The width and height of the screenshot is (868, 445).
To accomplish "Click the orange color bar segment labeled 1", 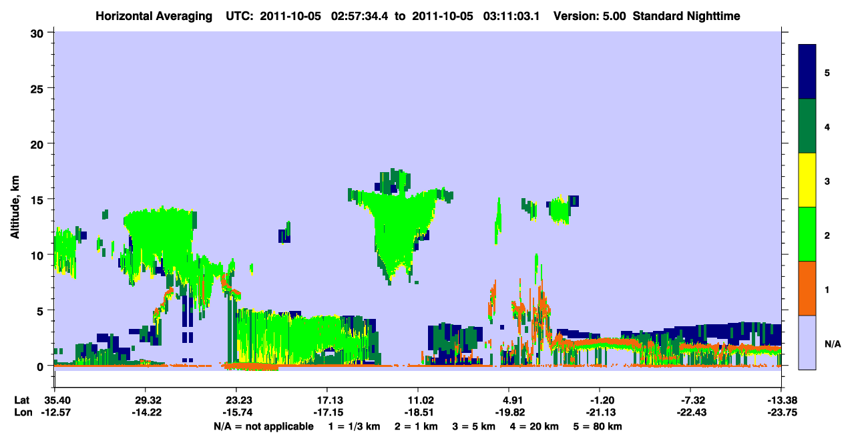I will [807, 288].
